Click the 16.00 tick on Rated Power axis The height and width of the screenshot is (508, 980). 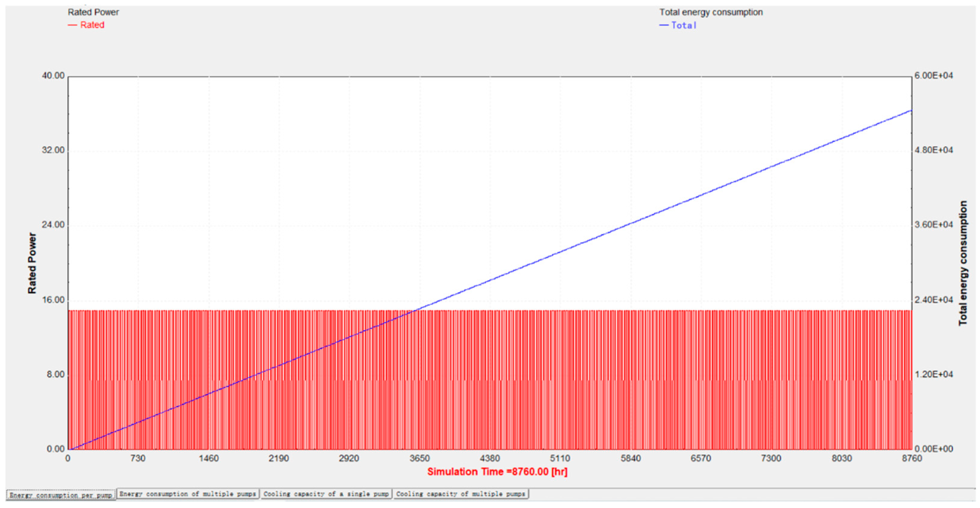coord(53,300)
